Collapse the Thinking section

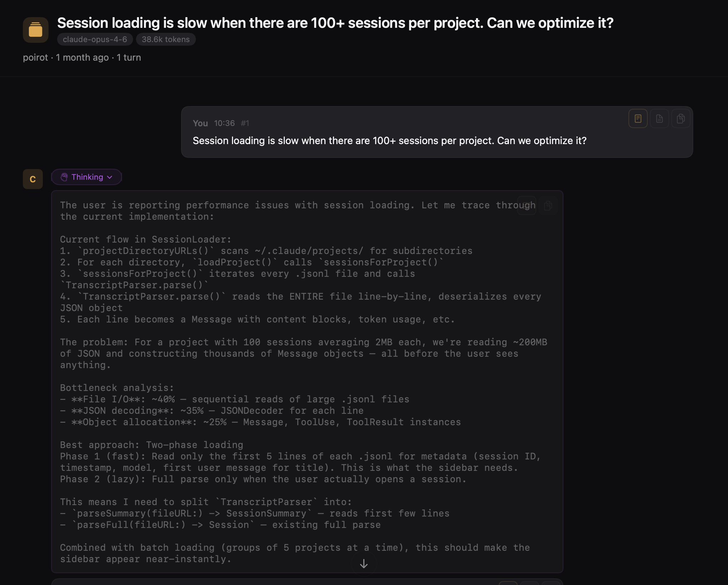pyautogui.click(x=87, y=177)
